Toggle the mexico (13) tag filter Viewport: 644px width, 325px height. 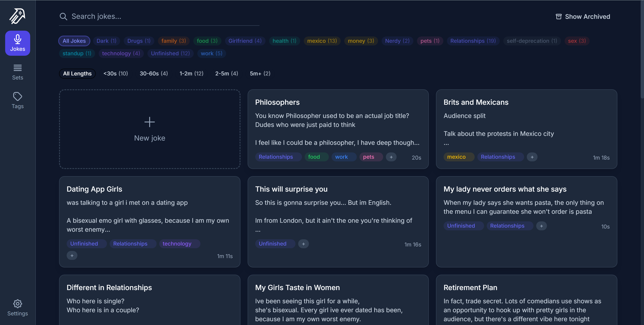[x=322, y=41]
